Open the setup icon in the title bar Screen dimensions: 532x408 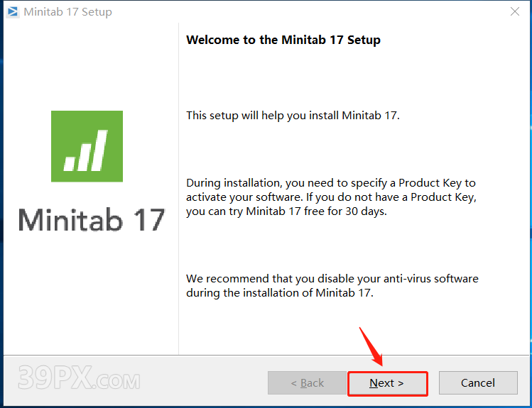click(x=13, y=11)
